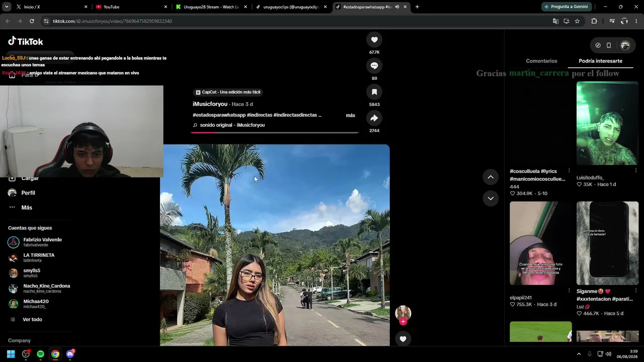Open the Chrome profile avatar
This screenshot has width=644, height=362.
pyautogui.click(x=624, y=21)
